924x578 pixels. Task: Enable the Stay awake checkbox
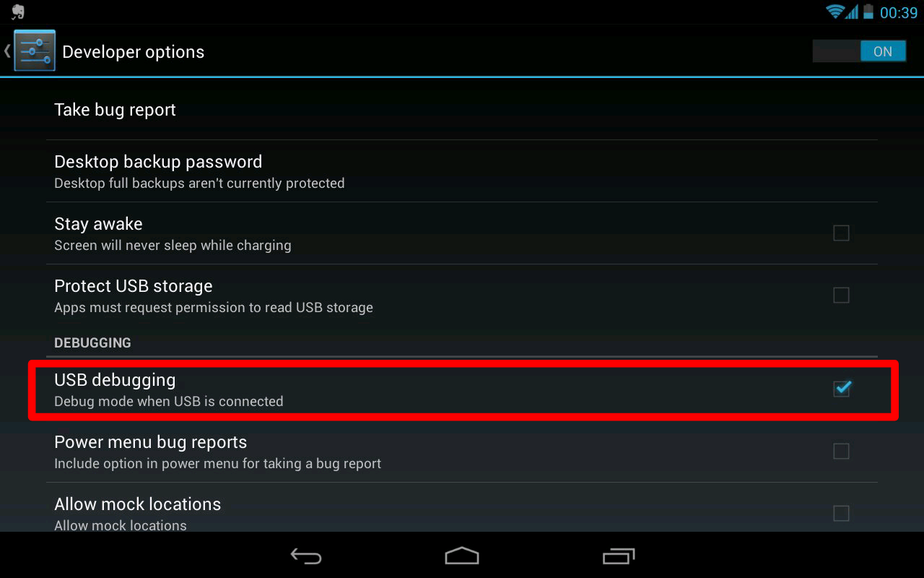point(841,233)
